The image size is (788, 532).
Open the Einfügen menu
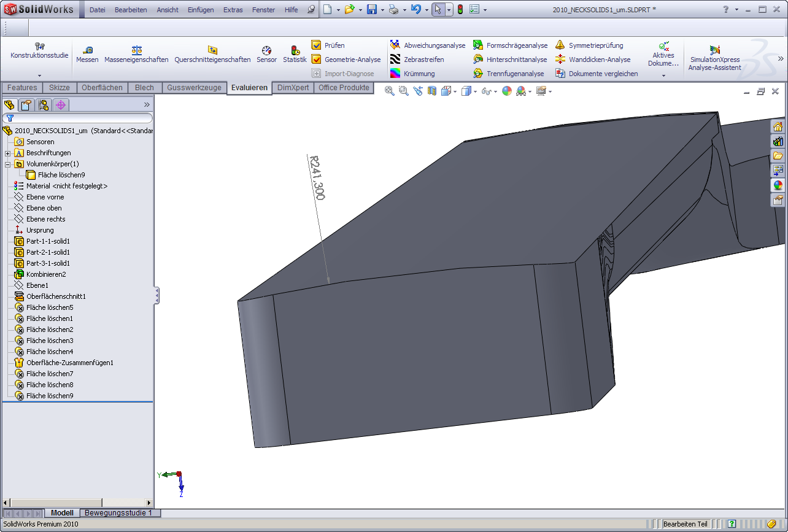201,10
